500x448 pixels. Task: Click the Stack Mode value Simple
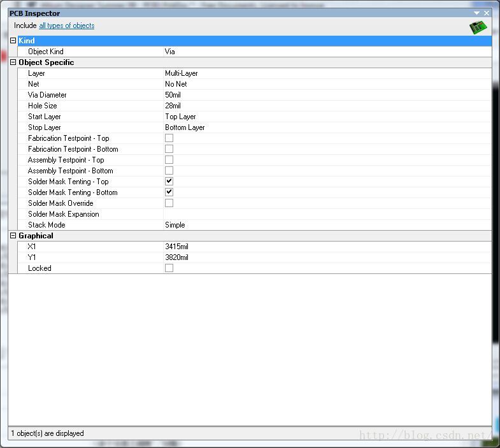327,225
